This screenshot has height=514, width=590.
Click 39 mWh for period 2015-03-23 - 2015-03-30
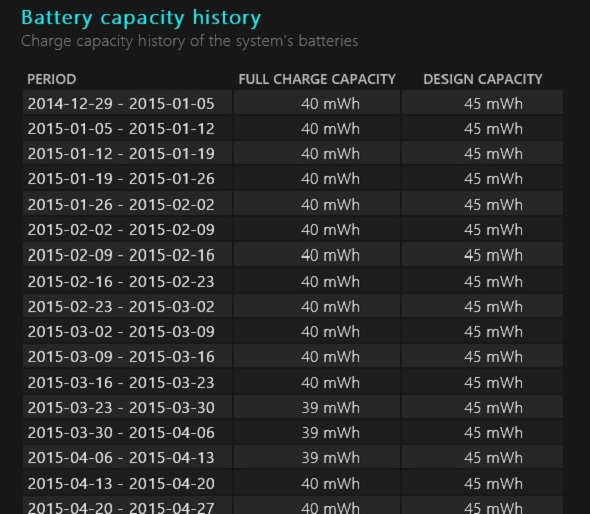pos(330,408)
